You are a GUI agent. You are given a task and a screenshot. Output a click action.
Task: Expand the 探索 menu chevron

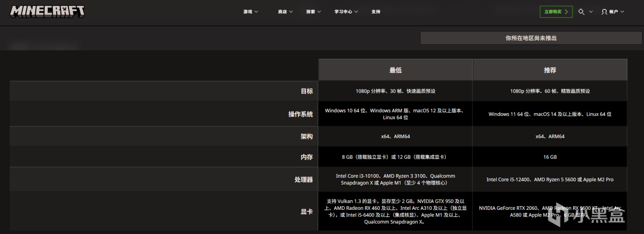(x=319, y=12)
